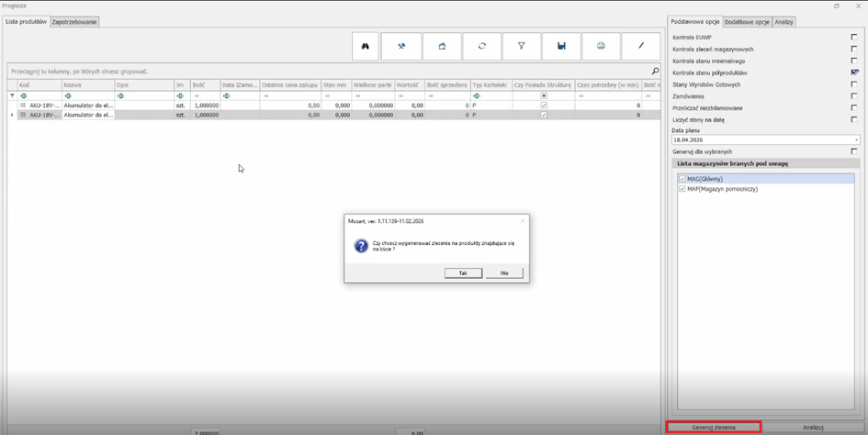Toggle the MAP(Magazyn pomocniczy) warehouse checkbox
This screenshot has width=868, height=435.
[682, 189]
